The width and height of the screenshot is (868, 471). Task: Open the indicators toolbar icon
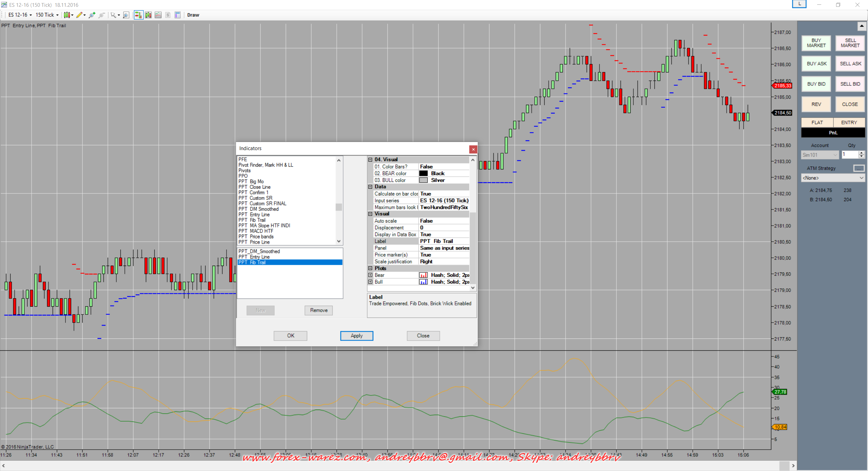[148, 15]
